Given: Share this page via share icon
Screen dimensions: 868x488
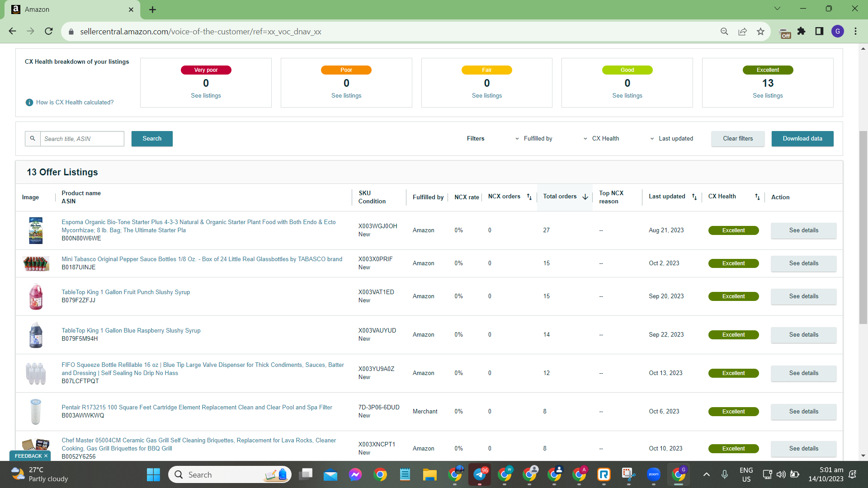Looking at the screenshot, I should coord(742,31).
